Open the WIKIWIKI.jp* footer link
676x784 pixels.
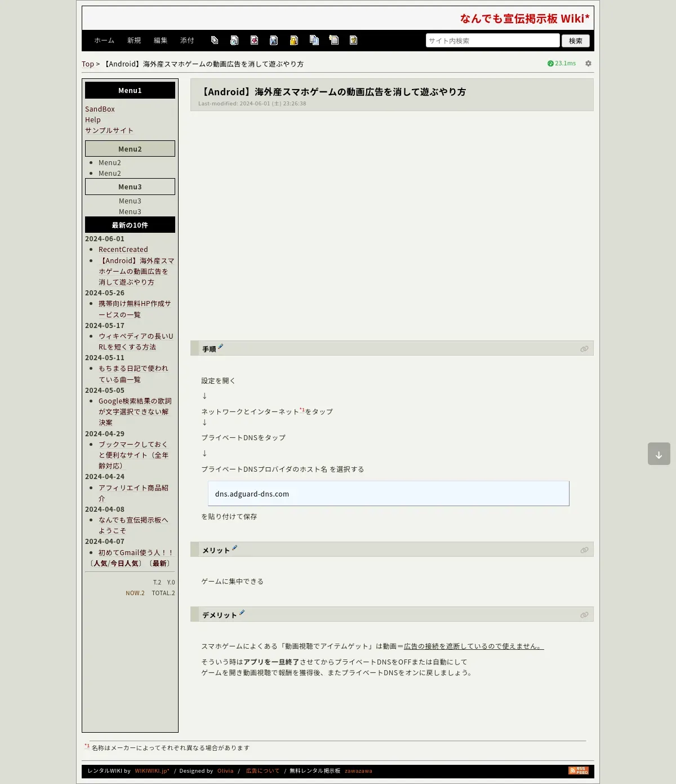coord(152,771)
